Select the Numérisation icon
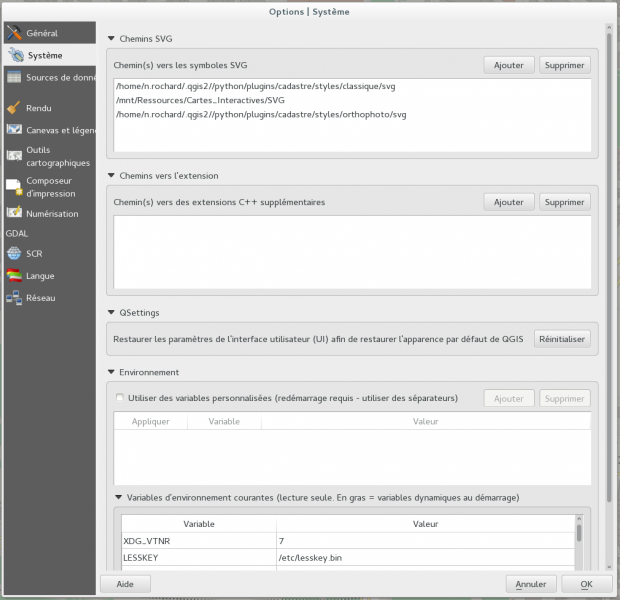The height and width of the screenshot is (600, 620). [14, 213]
